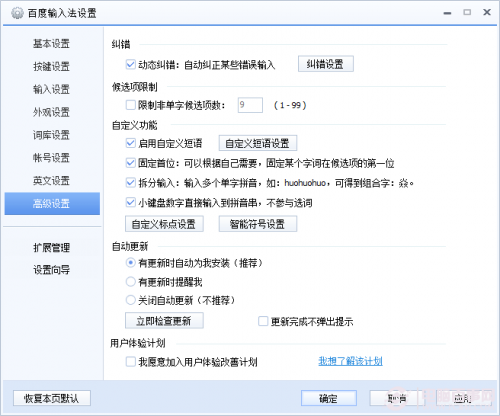The image size is (500, 416).
Task: Open 按键设置 tab in sidebar
Action: click(x=51, y=66)
